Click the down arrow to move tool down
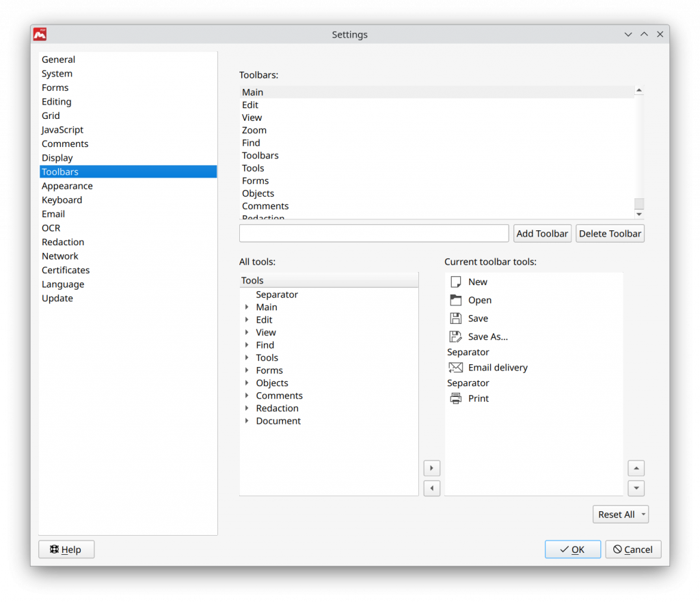Image resolution: width=700 pixels, height=602 pixels. [x=636, y=488]
